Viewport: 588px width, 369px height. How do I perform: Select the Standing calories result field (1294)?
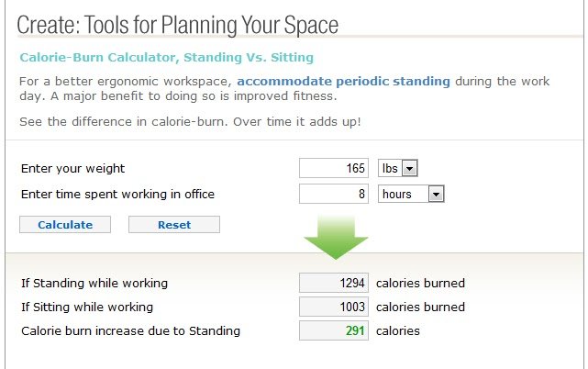334,283
